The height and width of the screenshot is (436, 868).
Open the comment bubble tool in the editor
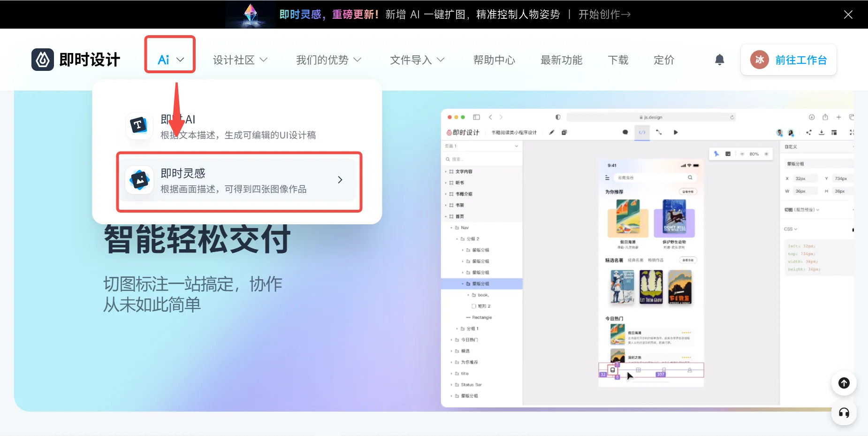point(625,133)
